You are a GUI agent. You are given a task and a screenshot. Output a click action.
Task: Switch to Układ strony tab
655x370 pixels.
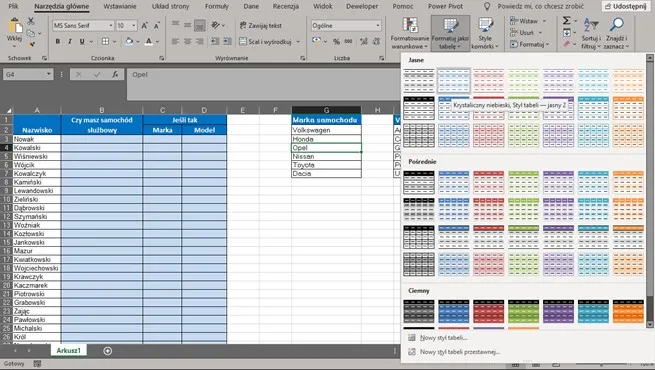point(170,6)
